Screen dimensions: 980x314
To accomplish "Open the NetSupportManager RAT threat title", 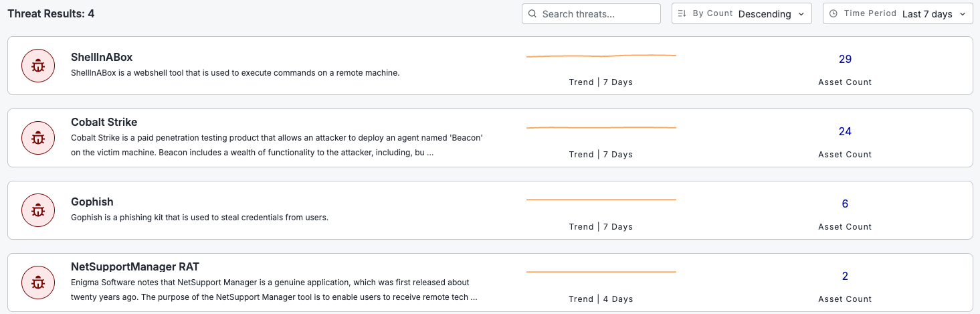I will (135, 266).
